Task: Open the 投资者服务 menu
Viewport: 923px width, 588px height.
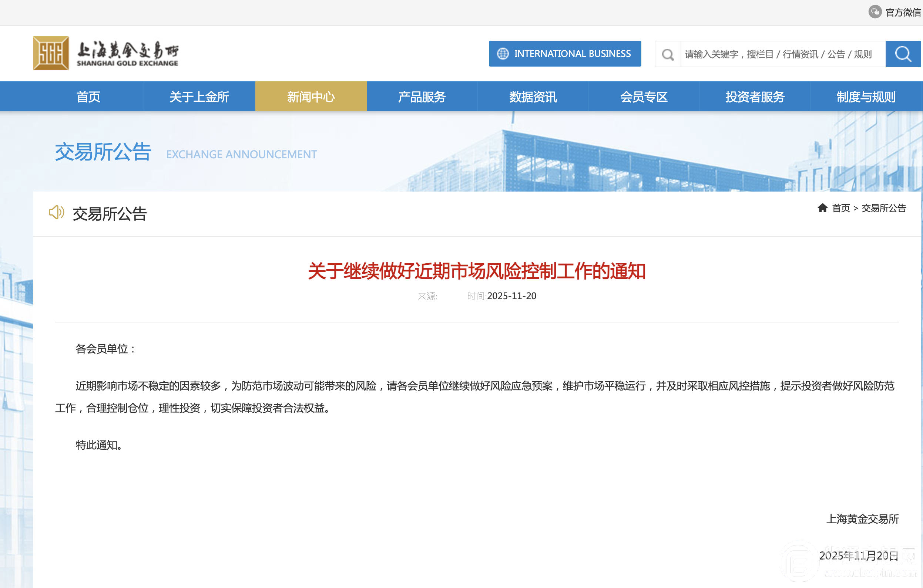Action: pos(755,97)
